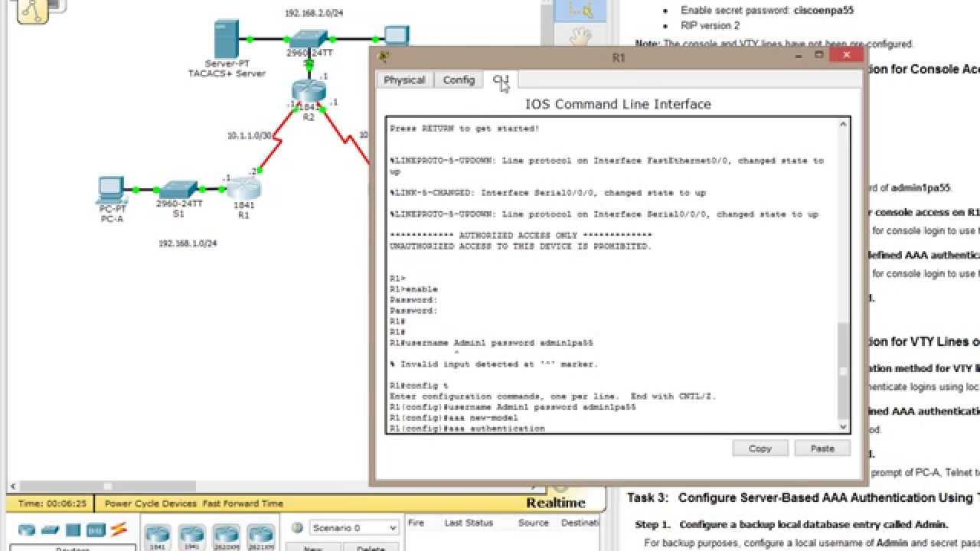Click the 'R1(config)#aaa new-model' line
This screenshot has width=980, height=551.
click(453, 418)
